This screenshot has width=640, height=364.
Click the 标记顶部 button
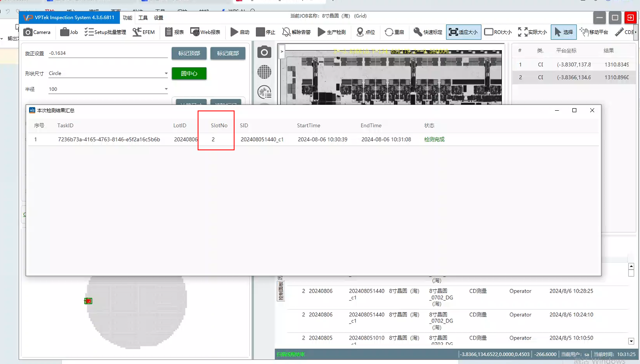point(189,53)
